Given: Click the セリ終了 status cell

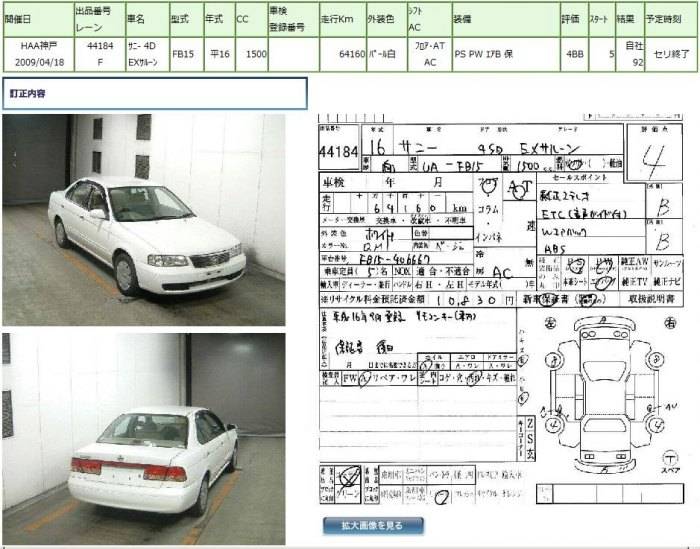Looking at the screenshot, I should (671, 54).
